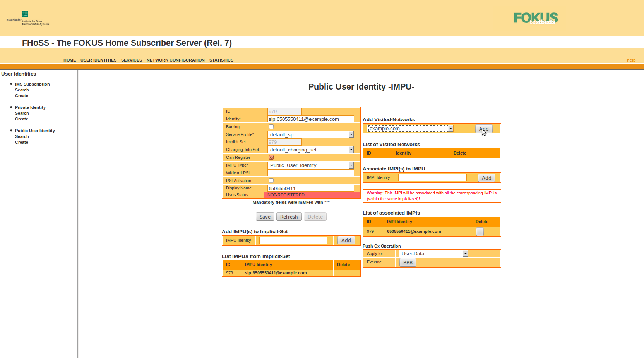Click the help link

tap(631, 60)
